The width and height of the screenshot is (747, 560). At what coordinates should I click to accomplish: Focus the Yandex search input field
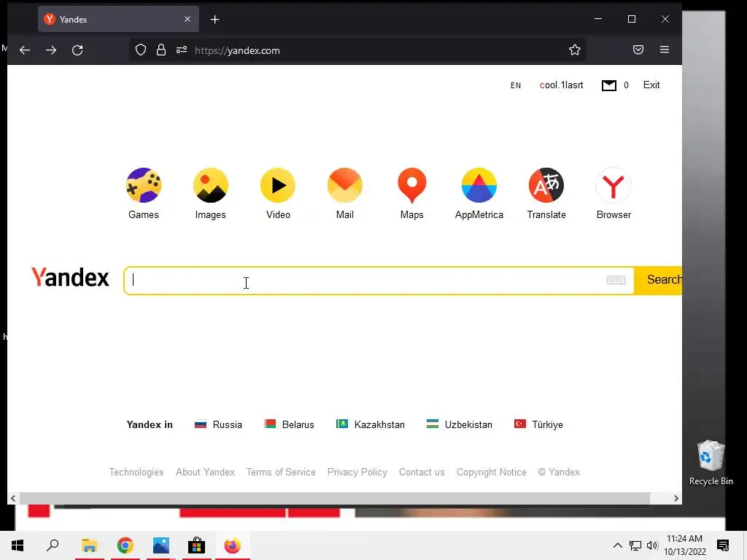pyautogui.click(x=379, y=281)
